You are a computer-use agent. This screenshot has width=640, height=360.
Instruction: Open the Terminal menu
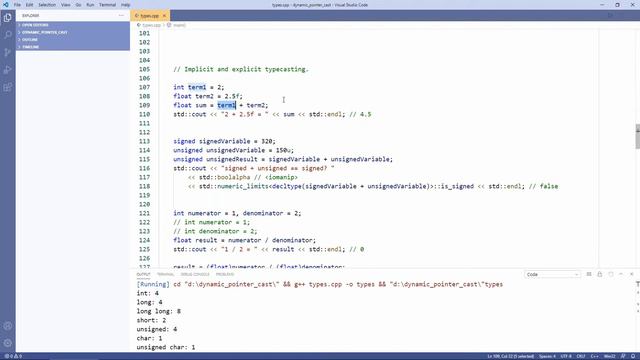click(107, 5)
